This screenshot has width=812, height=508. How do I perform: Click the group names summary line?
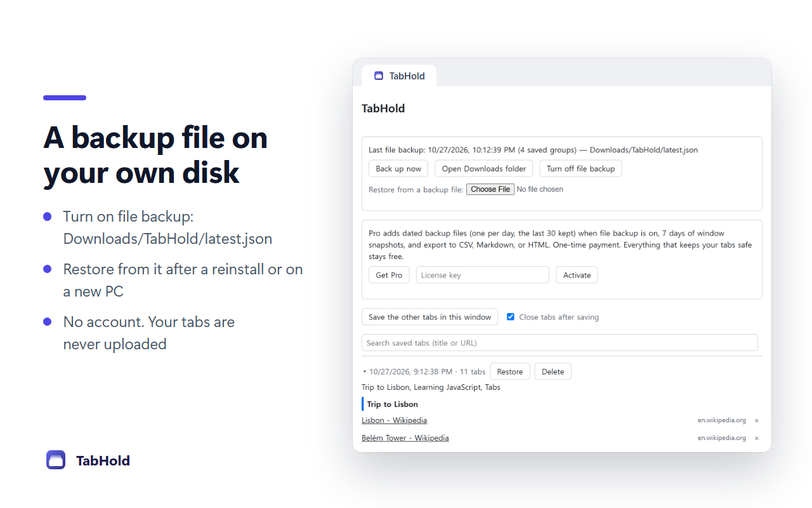pos(431,387)
